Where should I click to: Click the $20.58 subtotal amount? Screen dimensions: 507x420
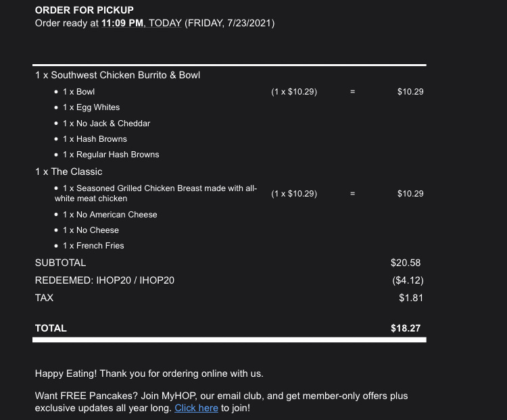click(406, 263)
